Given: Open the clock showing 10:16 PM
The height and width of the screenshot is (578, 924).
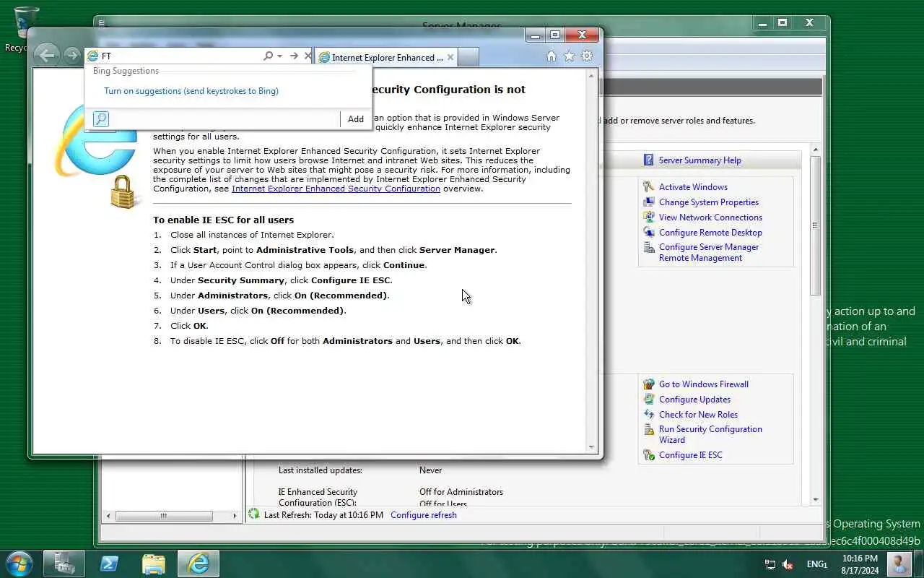Looking at the screenshot, I should (x=860, y=564).
